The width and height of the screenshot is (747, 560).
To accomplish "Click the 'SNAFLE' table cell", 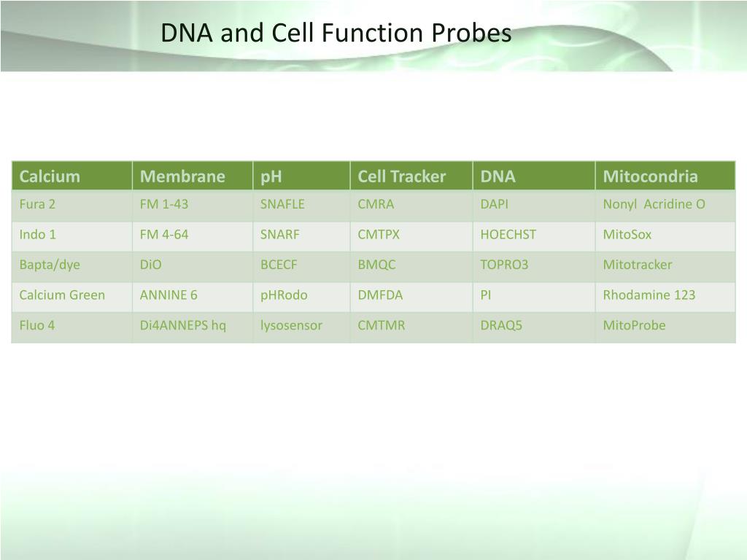I will (301, 206).
